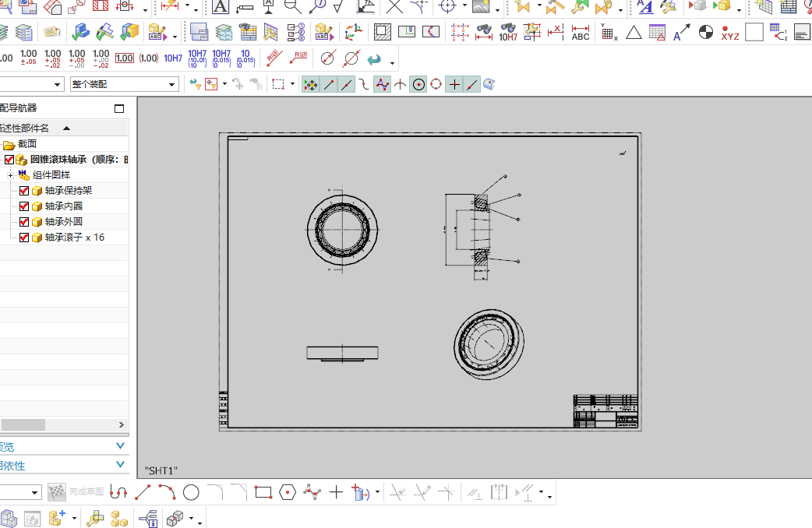
Task: Open the empty dropdown left of 完成草图
Action: click(21, 491)
